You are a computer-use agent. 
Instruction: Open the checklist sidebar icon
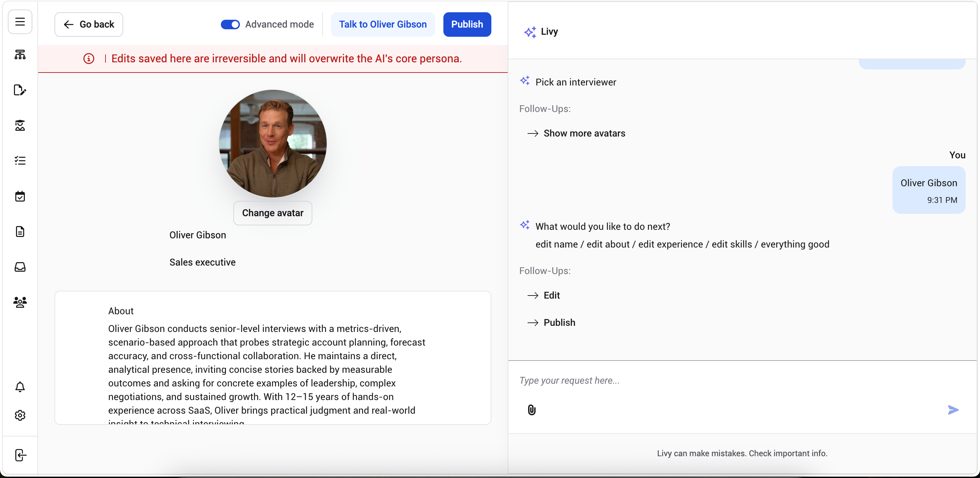20,161
